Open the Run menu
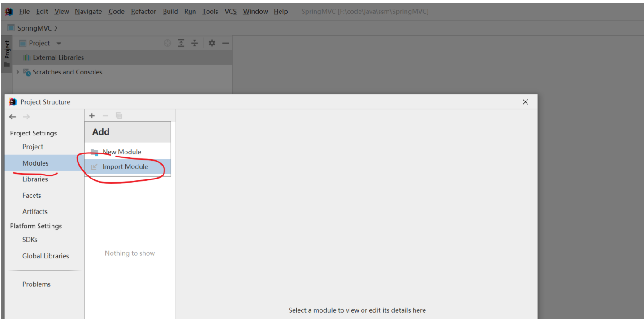 click(190, 12)
